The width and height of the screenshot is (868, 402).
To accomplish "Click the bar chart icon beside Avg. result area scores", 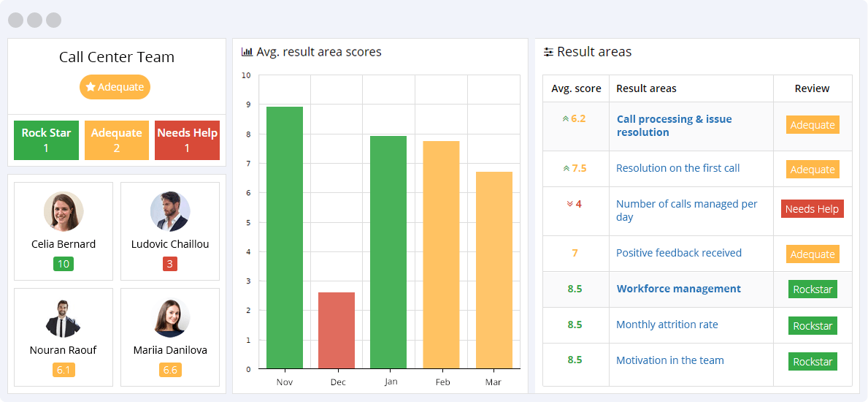I will [x=247, y=53].
